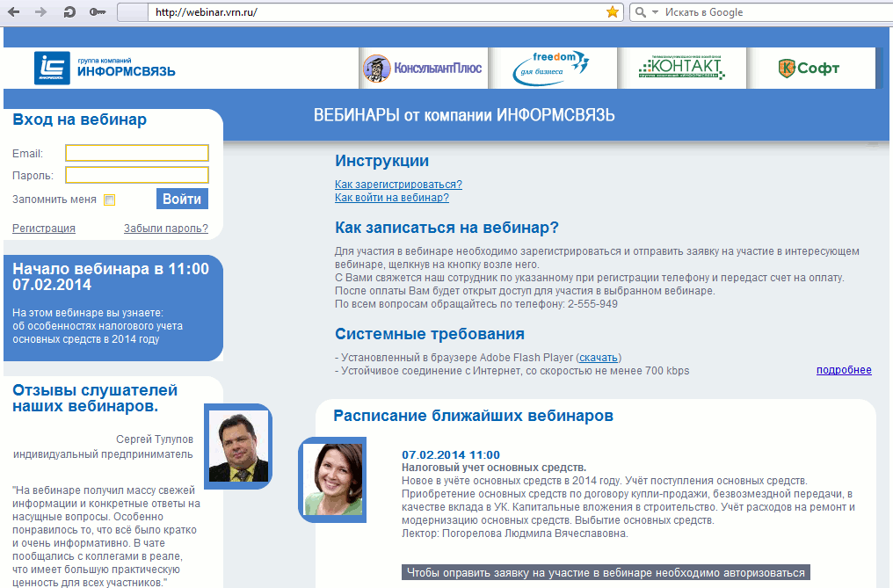Click скачать Flash Player link
Screen dimensions: 893x588
coord(599,357)
